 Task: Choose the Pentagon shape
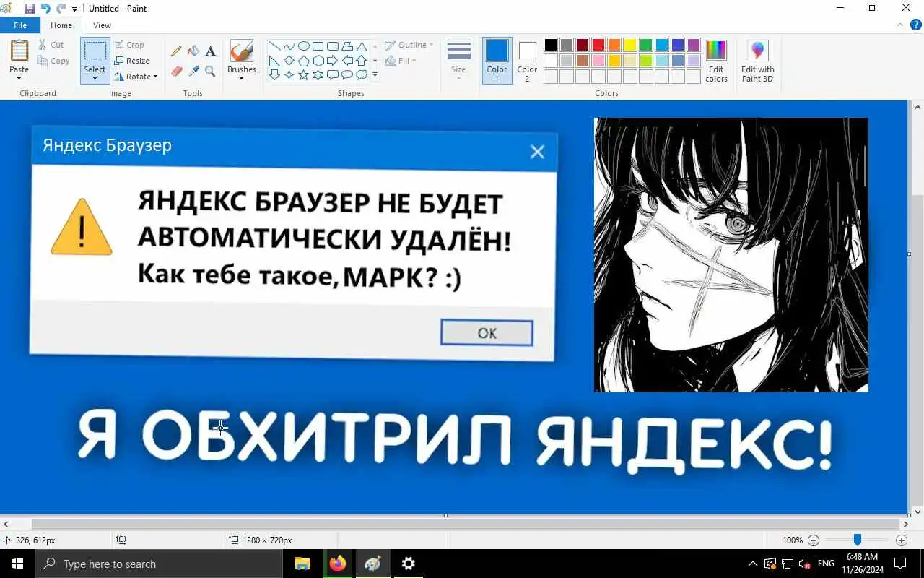coord(304,61)
